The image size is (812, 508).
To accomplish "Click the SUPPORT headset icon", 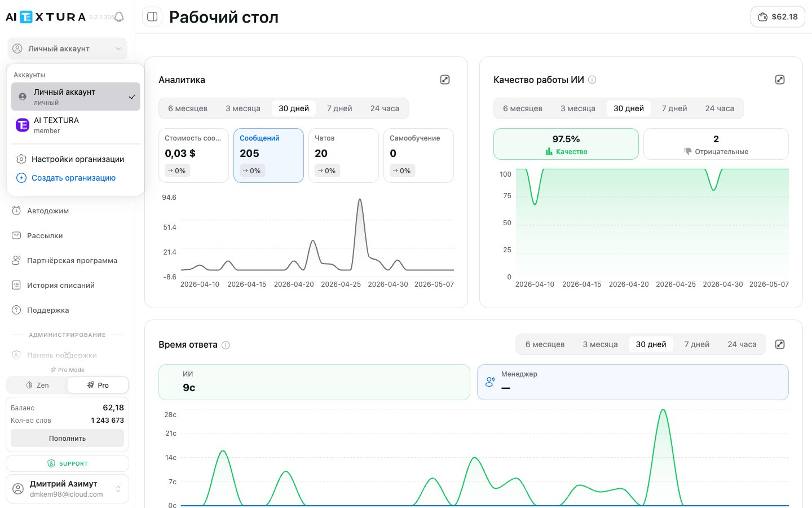I will coord(51,463).
